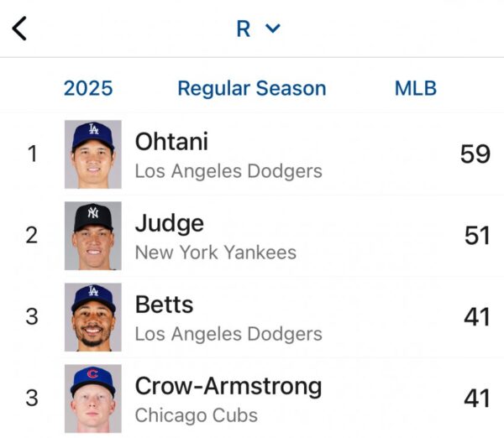This screenshot has width=504, height=438.
Task: Select the 2025 season filter
Action: (x=88, y=88)
